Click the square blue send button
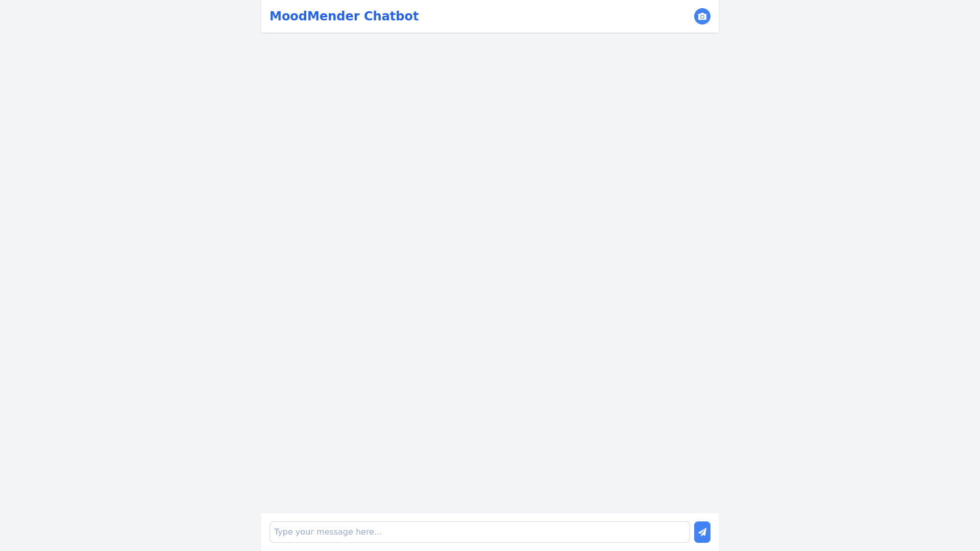This screenshot has height=551, width=980. [702, 532]
